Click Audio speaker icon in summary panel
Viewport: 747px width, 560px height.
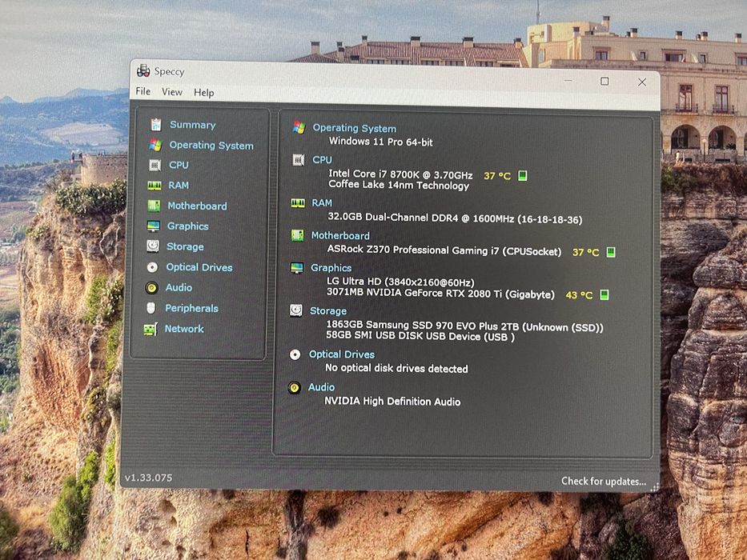[295, 387]
